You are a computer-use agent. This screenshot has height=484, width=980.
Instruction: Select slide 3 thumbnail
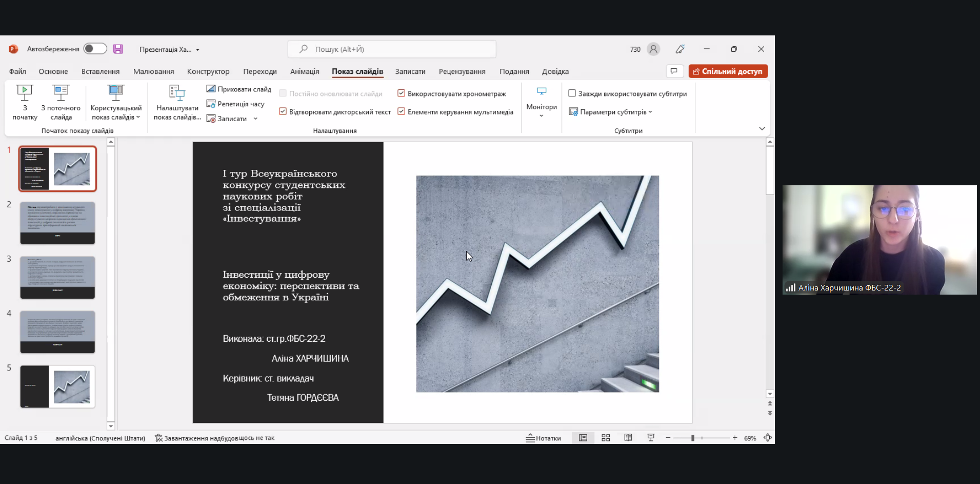[x=57, y=277]
